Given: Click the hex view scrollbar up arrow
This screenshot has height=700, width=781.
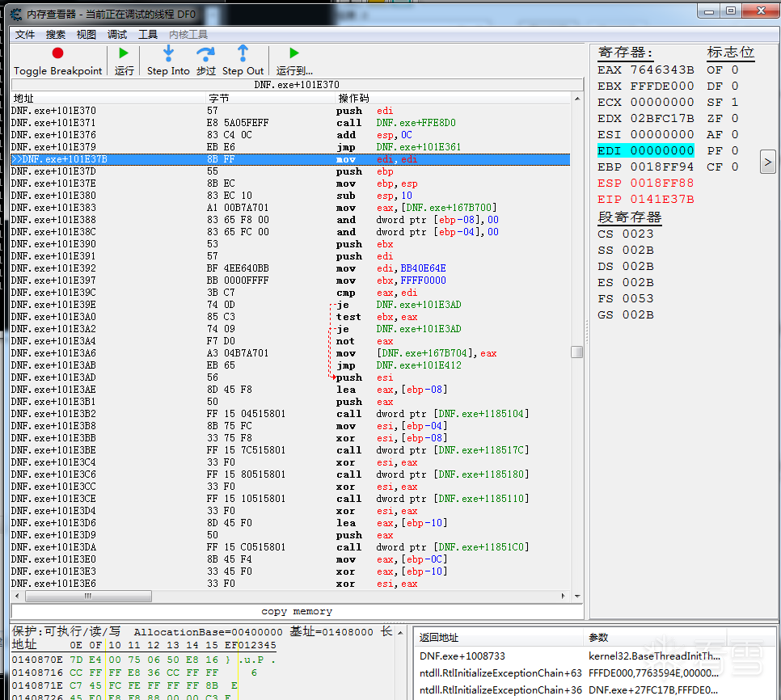Looking at the screenshot, I should tap(400, 632).
